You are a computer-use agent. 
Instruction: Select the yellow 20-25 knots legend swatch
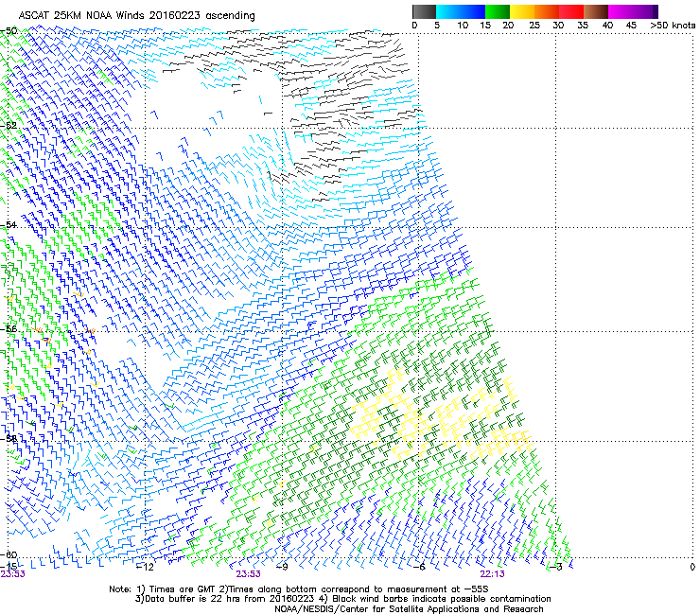(522, 11)
